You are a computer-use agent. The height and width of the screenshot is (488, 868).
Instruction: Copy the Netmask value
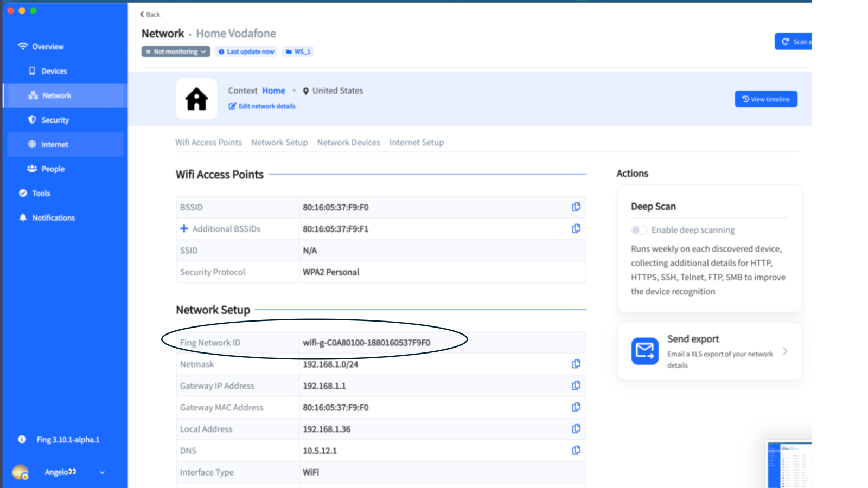click(576, 364)
